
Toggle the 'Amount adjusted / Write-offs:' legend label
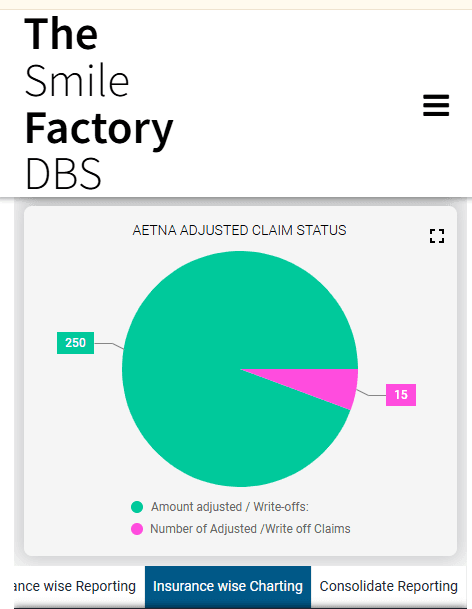click(230, 507)
